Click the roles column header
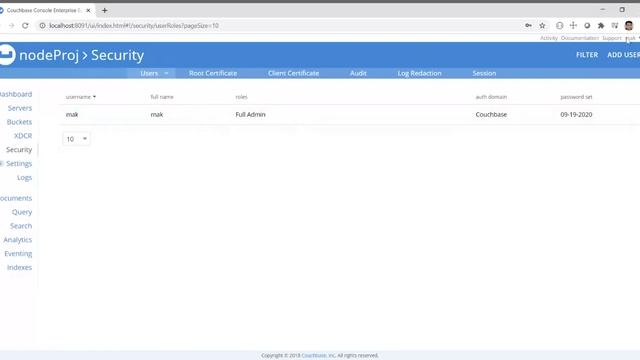Screen dimensions: 640x360 [x=241, y=97]
